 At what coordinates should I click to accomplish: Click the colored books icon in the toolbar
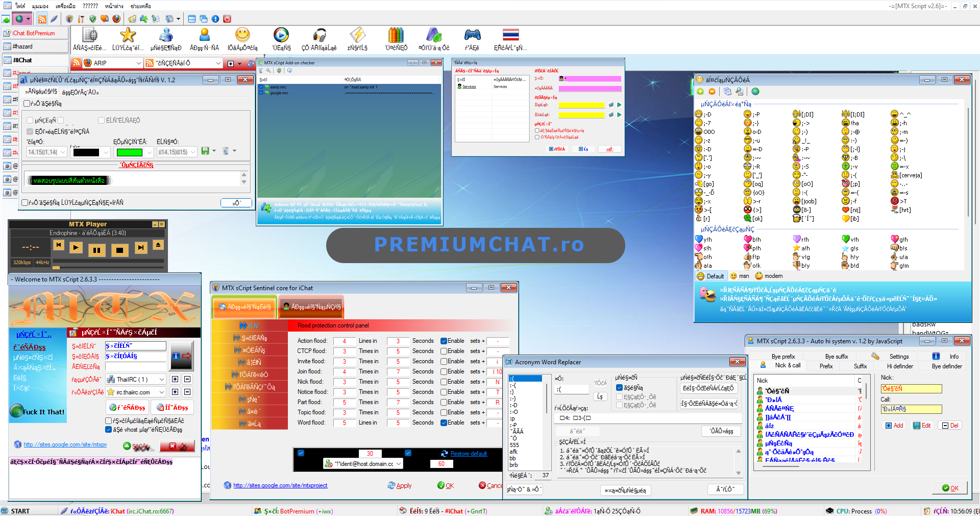pyautogui.click(x=396, y=35)
